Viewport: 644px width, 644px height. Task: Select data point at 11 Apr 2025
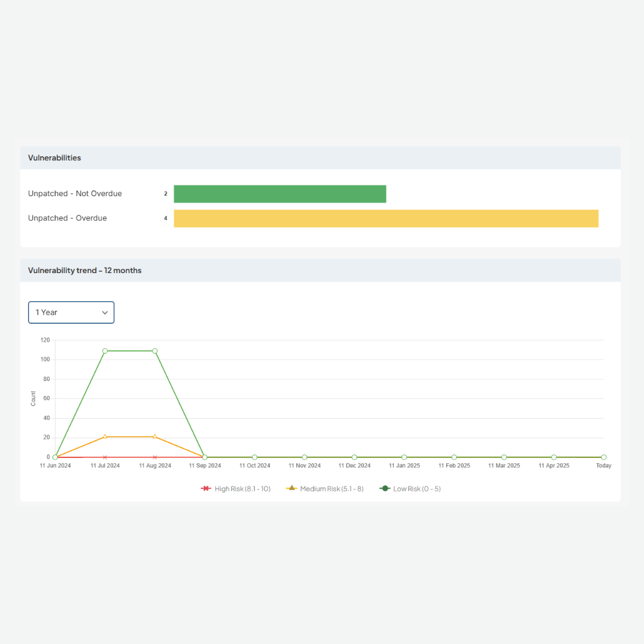click(554, 457)
